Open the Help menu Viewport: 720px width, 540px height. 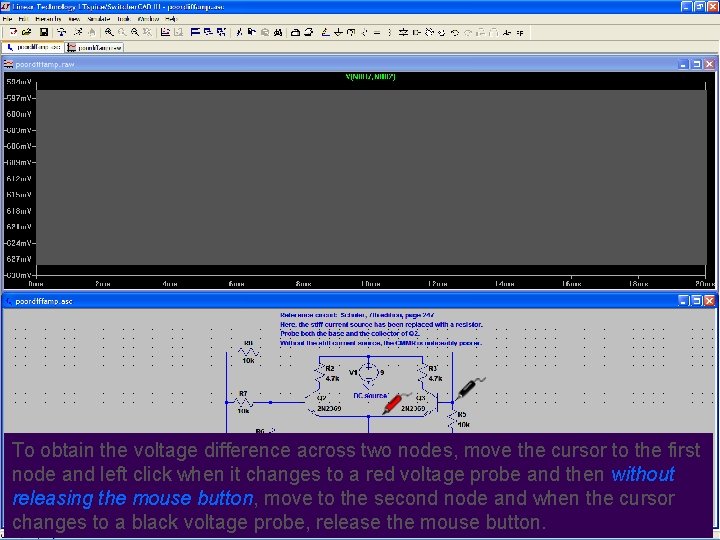pyautogui.click(x=171, y=19)
